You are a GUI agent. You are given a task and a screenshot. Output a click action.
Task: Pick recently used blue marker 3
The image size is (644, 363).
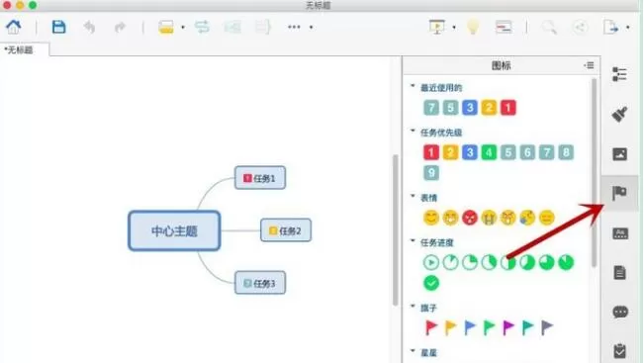coord(470,108)
